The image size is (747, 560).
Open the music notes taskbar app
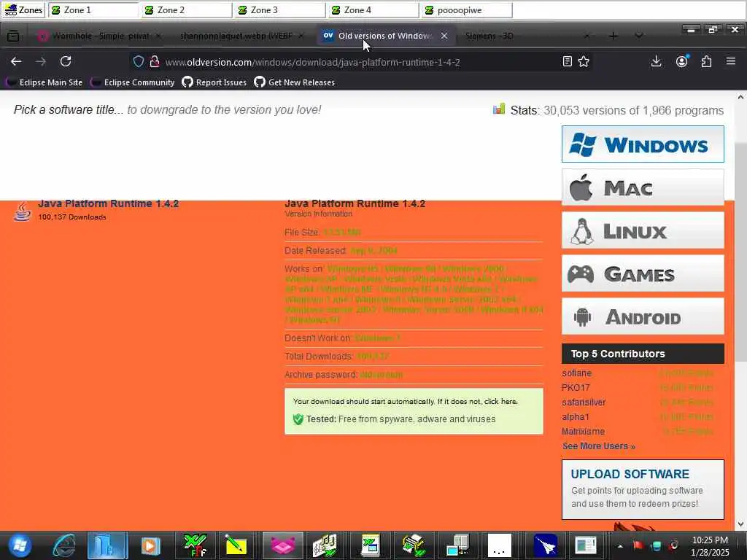pos(325,545)
